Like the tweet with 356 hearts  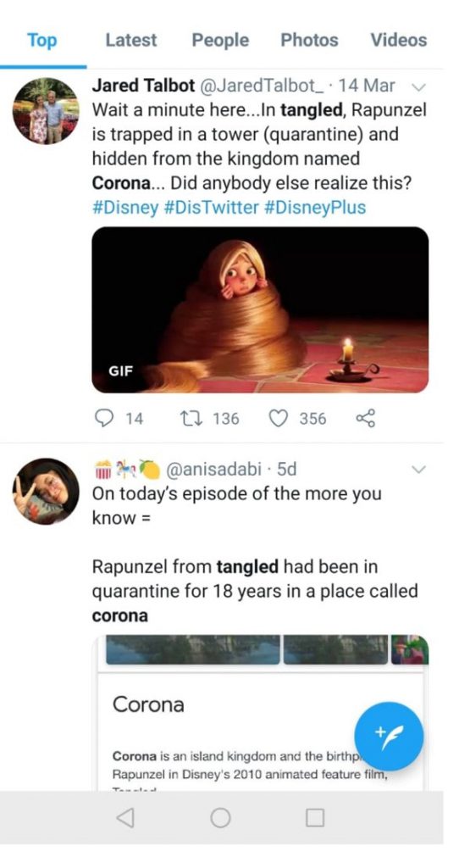tap(278, 419)
